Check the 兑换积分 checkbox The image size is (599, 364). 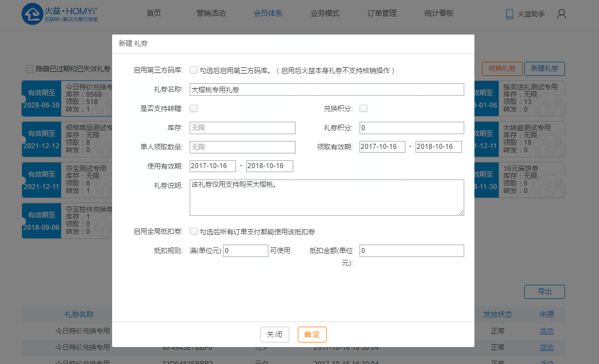point(363,109)
